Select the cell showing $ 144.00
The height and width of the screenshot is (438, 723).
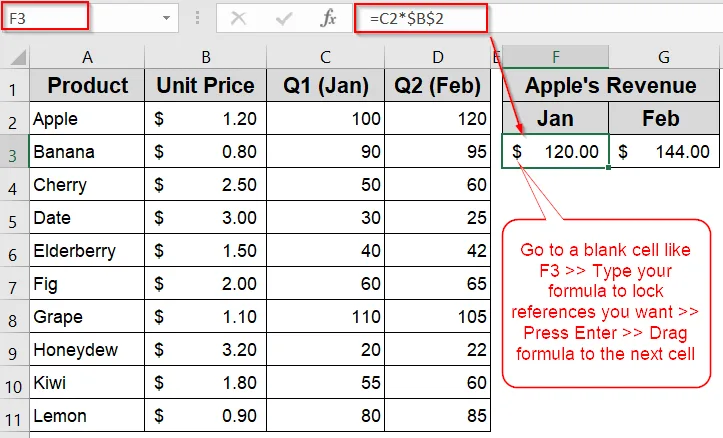[x=664, y=152]
